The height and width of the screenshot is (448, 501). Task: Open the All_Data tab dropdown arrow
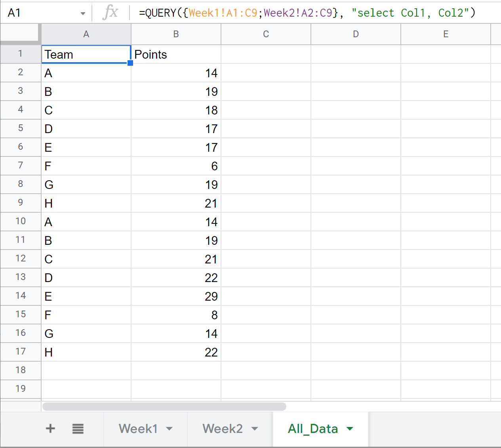point(350,429)
